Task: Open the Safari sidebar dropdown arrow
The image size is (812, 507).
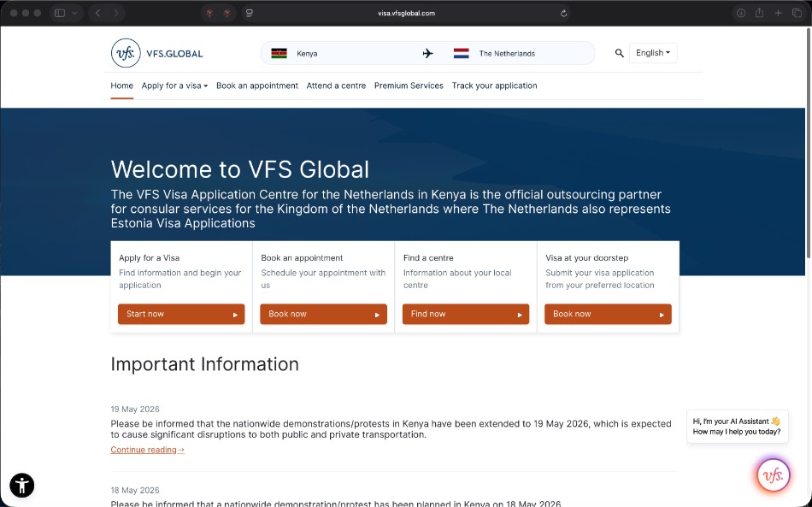Action: pyautogui.click(x=74, y=14)
